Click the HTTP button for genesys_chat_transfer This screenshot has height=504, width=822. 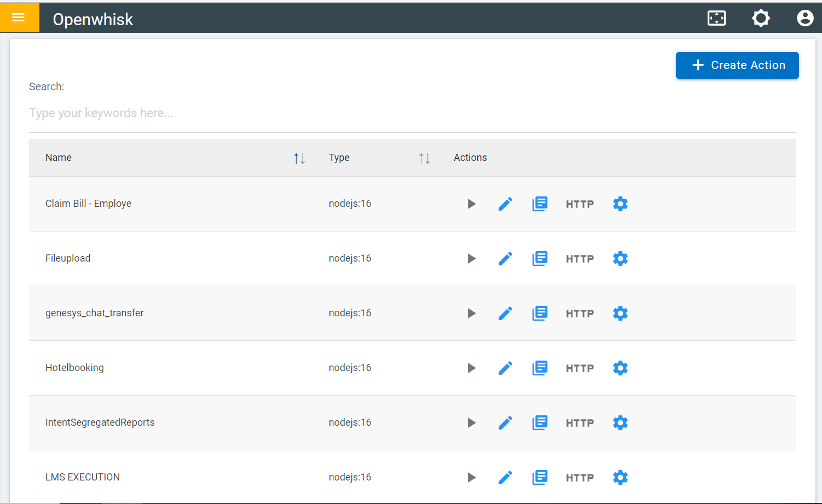click(580, 314)
